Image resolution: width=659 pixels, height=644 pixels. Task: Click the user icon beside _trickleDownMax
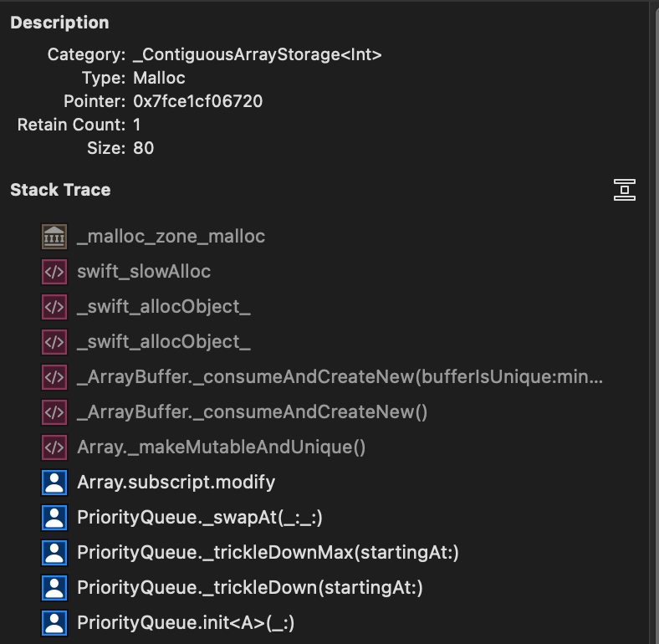(54, 552)
